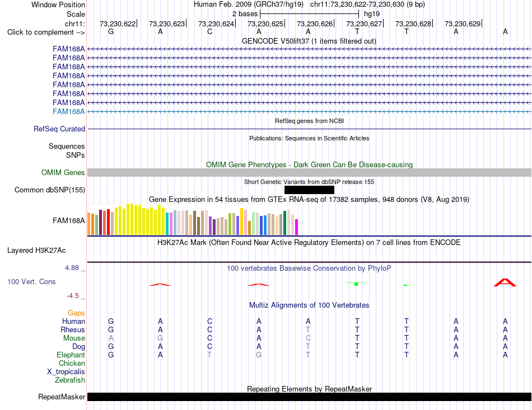Click the Human G base in Multiz alignment
The image size is (532, 410).
click(111, 321)
